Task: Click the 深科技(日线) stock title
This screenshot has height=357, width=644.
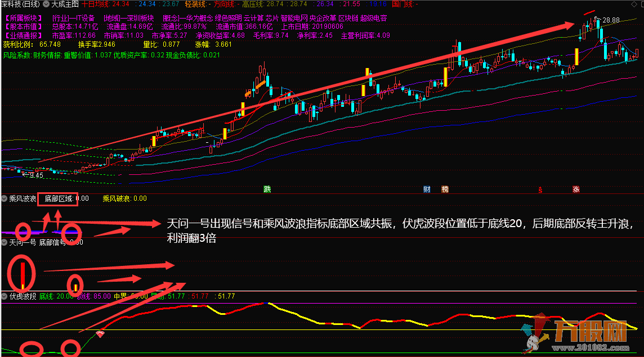Action: [20, 4]
